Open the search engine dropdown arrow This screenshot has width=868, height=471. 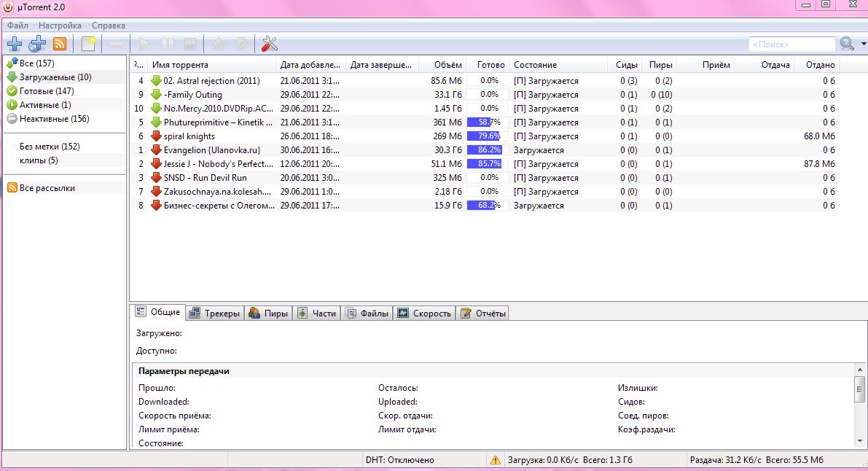point(863,44)
